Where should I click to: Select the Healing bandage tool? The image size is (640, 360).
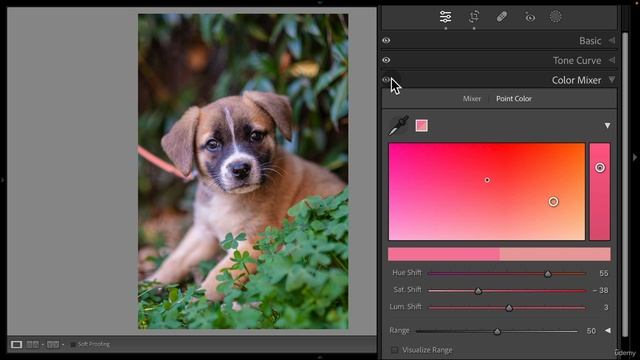(502, 17)
